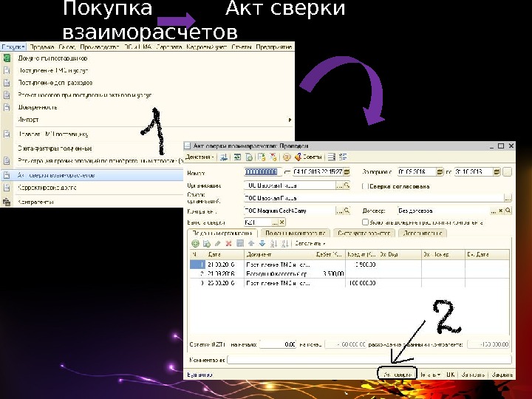Open calendar for the period start date
532x399 pixels.
(x=440, y=172)
